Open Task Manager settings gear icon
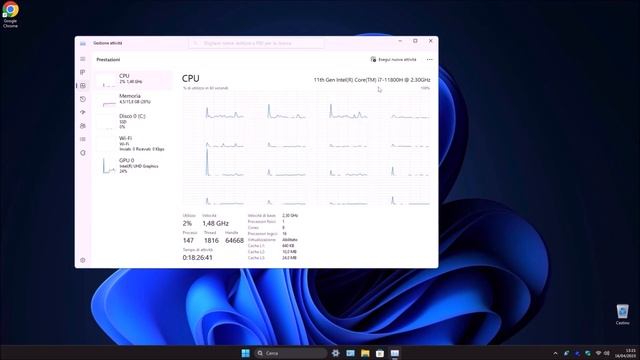The width and height of the screenshot is (640, 360). tap(83, 260)
